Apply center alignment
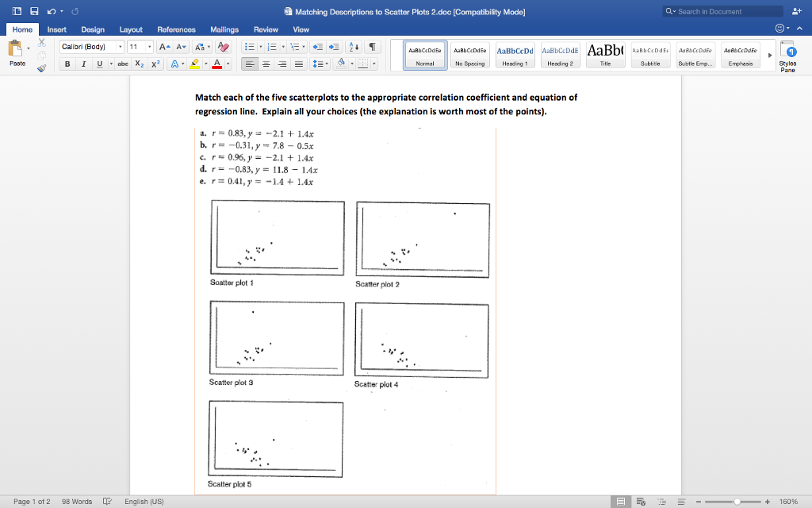Screen dimensions: 812x508 point(266,64)
